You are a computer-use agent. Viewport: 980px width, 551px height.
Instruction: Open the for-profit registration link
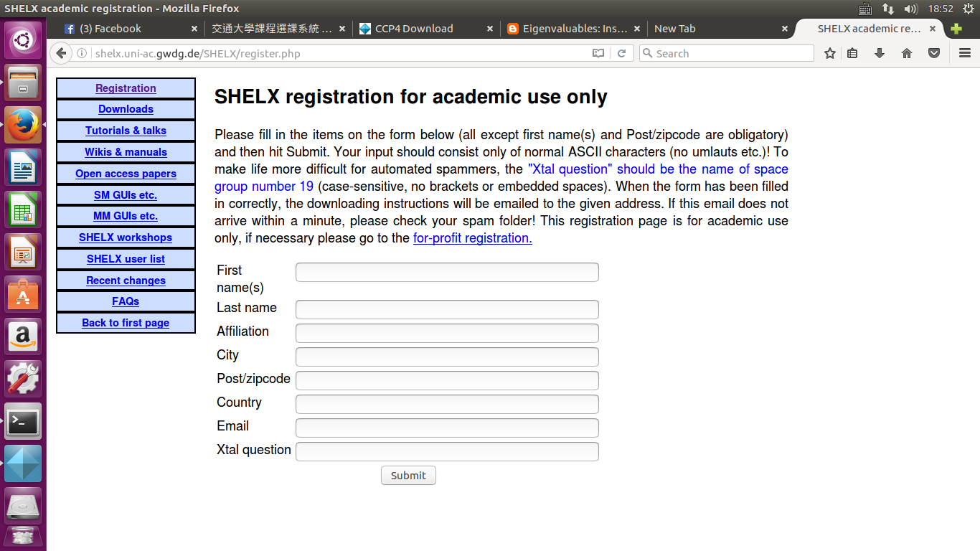click(x=472, y=238)
